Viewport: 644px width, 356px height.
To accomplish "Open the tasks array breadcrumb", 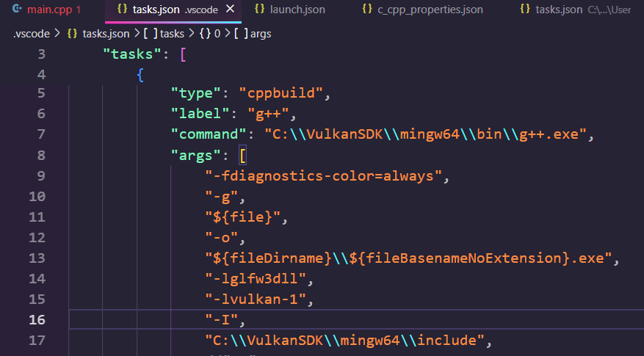I will 172,34.
